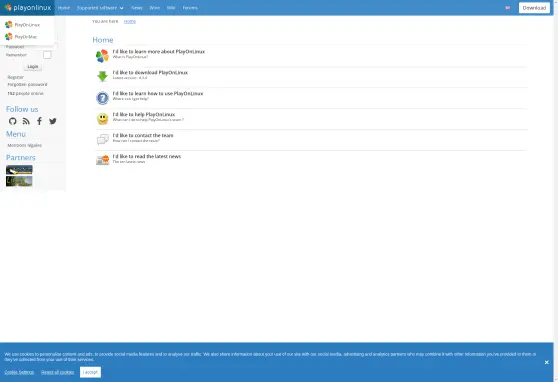Click the 'Partners' sidebar heading
Image resolution: width=558 pixels, height=382 pixels.
pos(21,157)
